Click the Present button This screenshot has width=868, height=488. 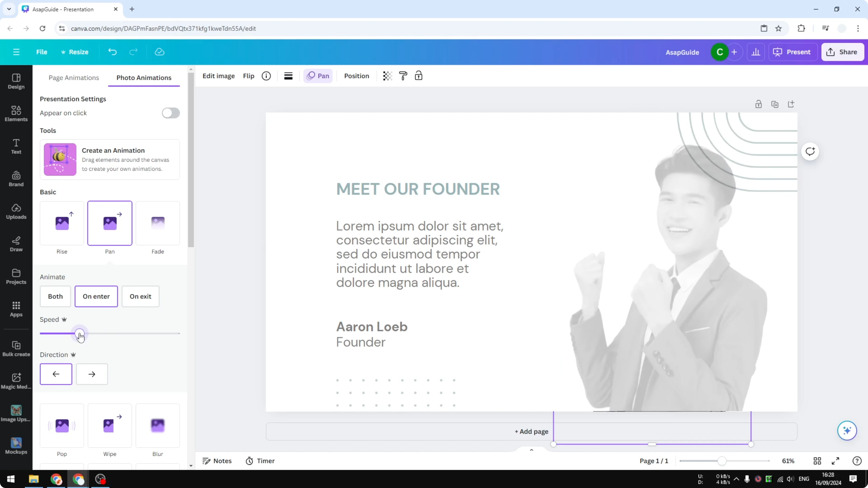pos(793,52)
